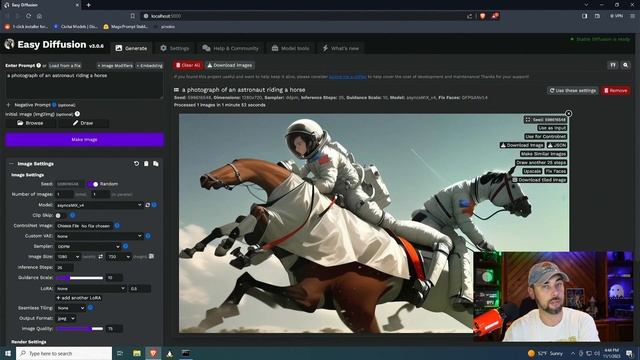Click Upscale on the generated image
Image resolution: width=640 pixels, height=360 pixels.
click(x=532, y=171)
